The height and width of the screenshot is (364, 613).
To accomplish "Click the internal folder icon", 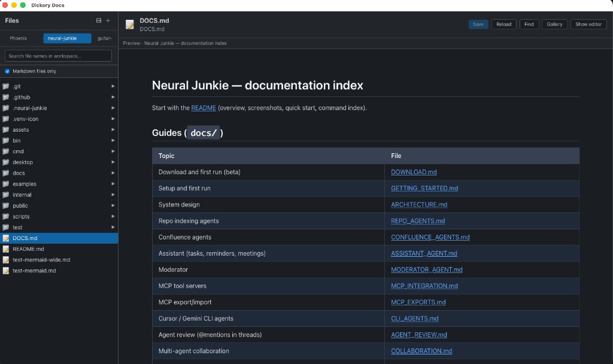I will (6, 195).
